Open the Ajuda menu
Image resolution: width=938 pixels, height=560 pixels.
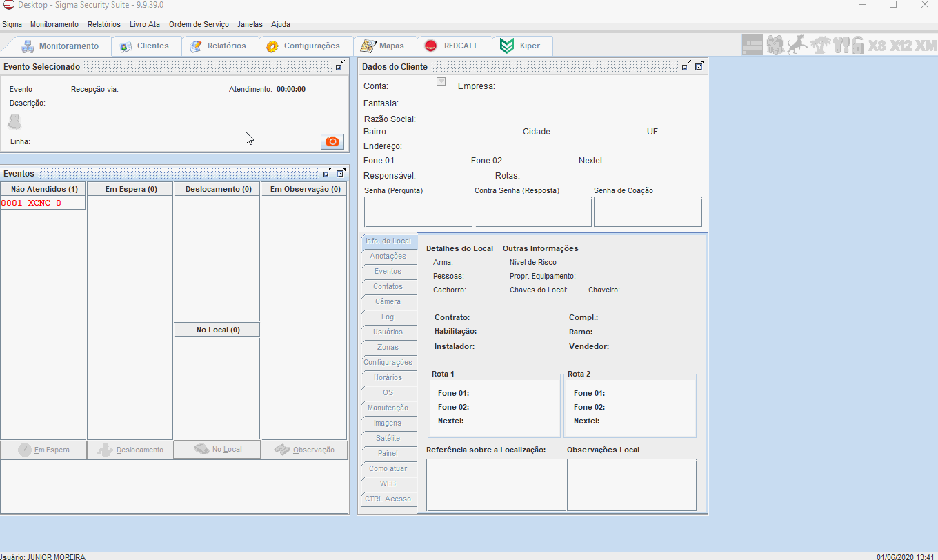point(281,24)
